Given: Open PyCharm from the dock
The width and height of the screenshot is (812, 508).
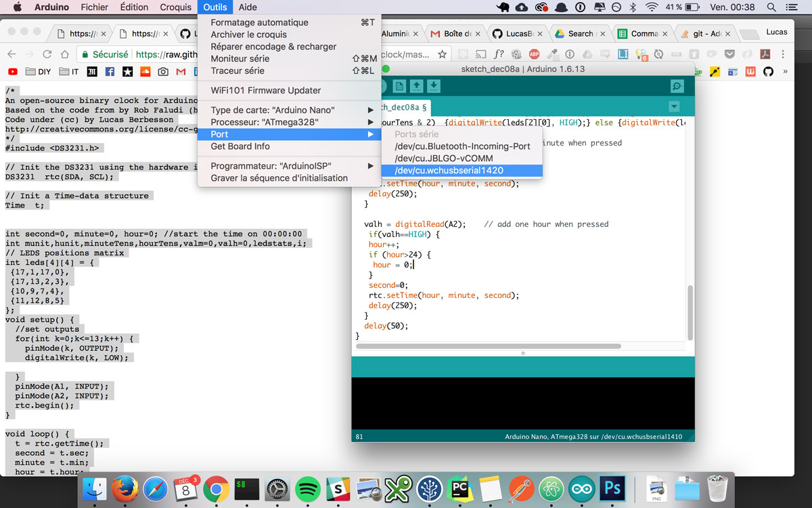Looking at the screenshot, I should (460, 488).
